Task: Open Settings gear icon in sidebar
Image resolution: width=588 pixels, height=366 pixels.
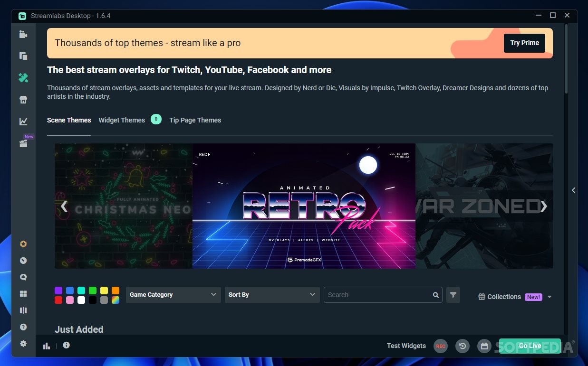Action: 23,344
